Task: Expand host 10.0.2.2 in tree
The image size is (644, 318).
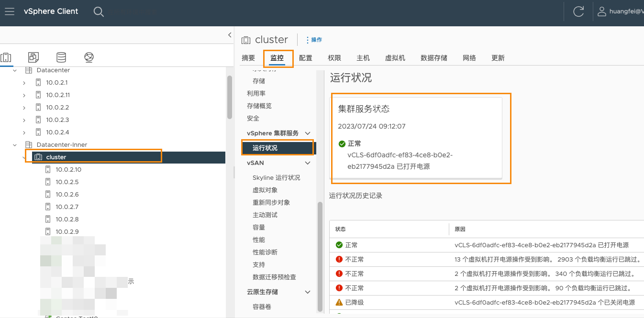Action: [24, 108]
